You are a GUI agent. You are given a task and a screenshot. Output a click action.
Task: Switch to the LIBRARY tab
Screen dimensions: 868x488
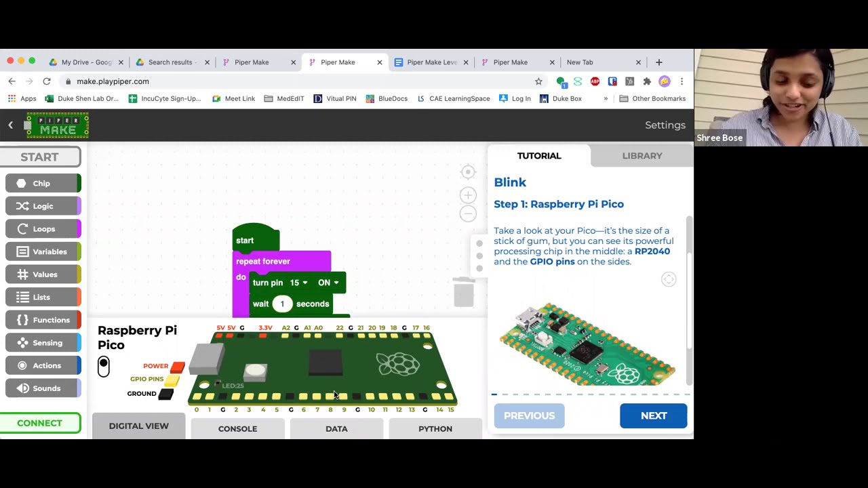click(642, 156)
